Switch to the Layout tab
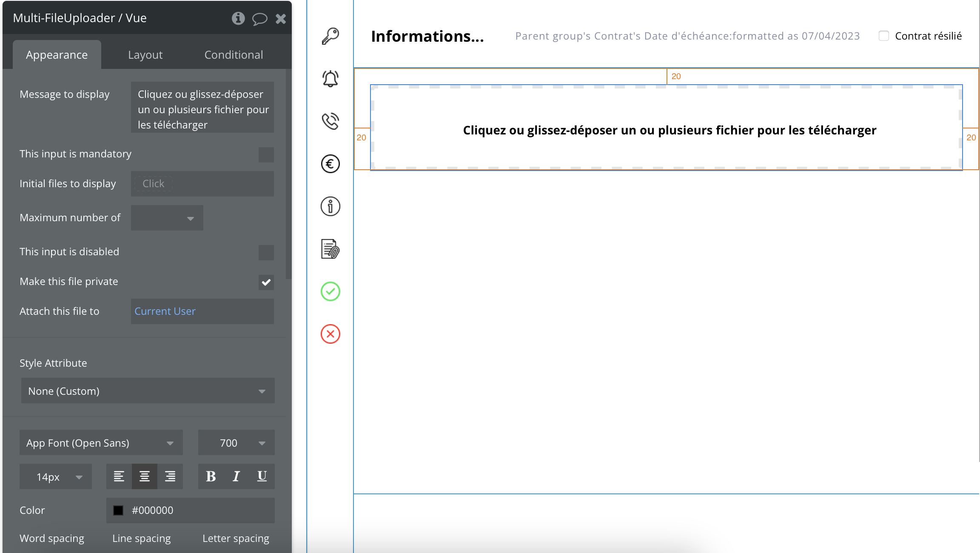Screen dimensions: 980x553 (x=145, y=55)
